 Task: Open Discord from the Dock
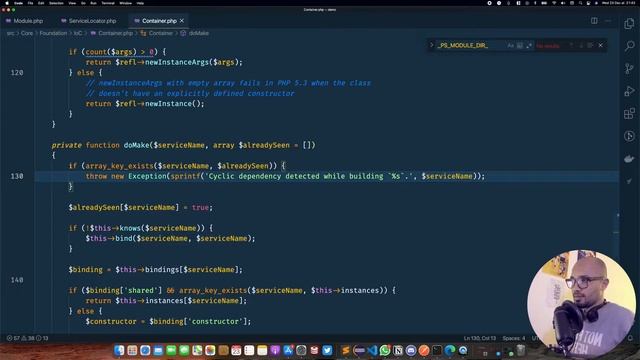coord(411,350)
